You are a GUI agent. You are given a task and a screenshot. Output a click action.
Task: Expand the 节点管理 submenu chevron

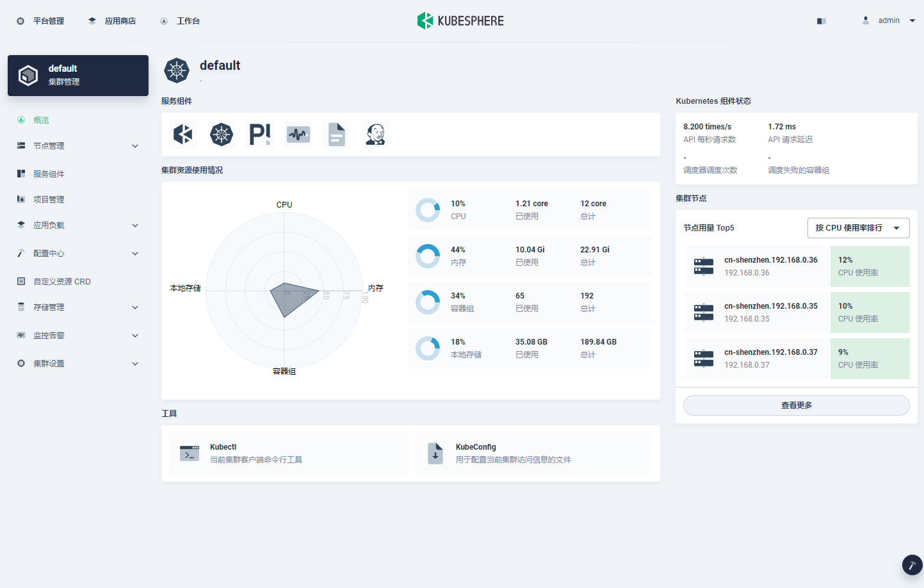tap(135, 146)
